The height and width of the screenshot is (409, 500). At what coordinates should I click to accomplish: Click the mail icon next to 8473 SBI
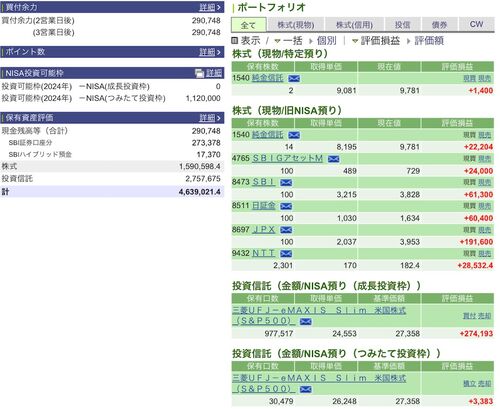point(286,183)
